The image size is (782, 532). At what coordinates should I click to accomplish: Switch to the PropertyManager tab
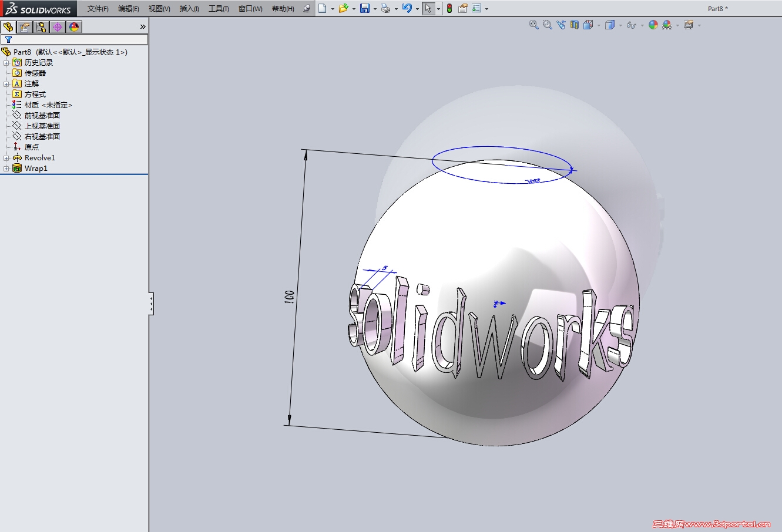click(25, 27)
